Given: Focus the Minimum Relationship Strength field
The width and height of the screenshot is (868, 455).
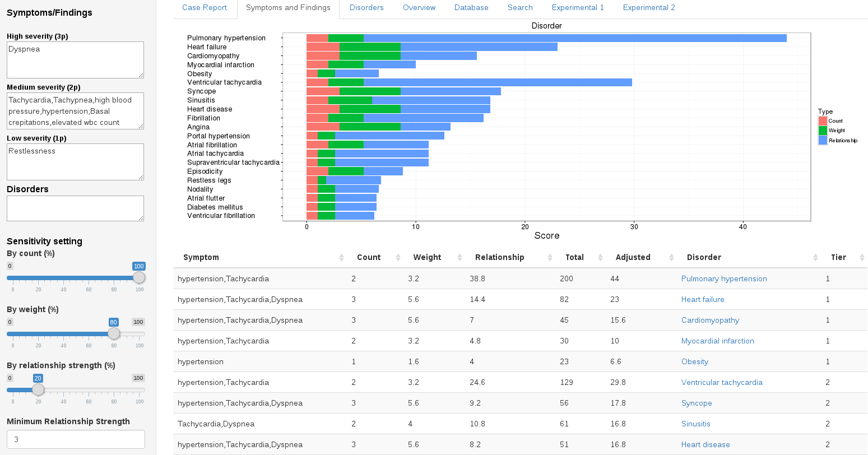Looking at the screenshot, I should [x=76, y=439].
